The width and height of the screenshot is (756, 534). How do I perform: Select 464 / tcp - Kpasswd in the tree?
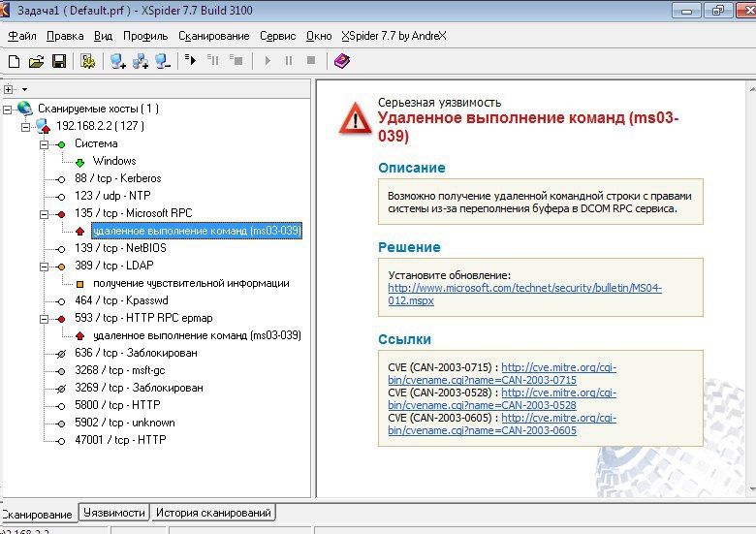(121, 300)
